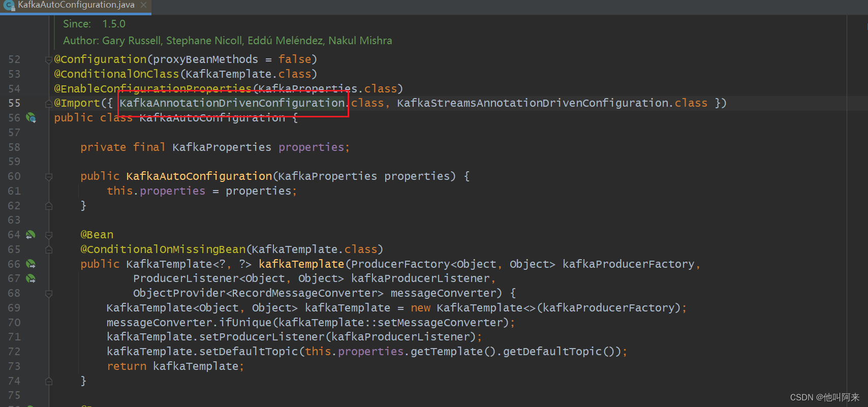Click KafkaStreamsAnnotationDrivenConfiguration in the @Import line
The width and height of the screenshot is (868, 407).
pos(533,103)
